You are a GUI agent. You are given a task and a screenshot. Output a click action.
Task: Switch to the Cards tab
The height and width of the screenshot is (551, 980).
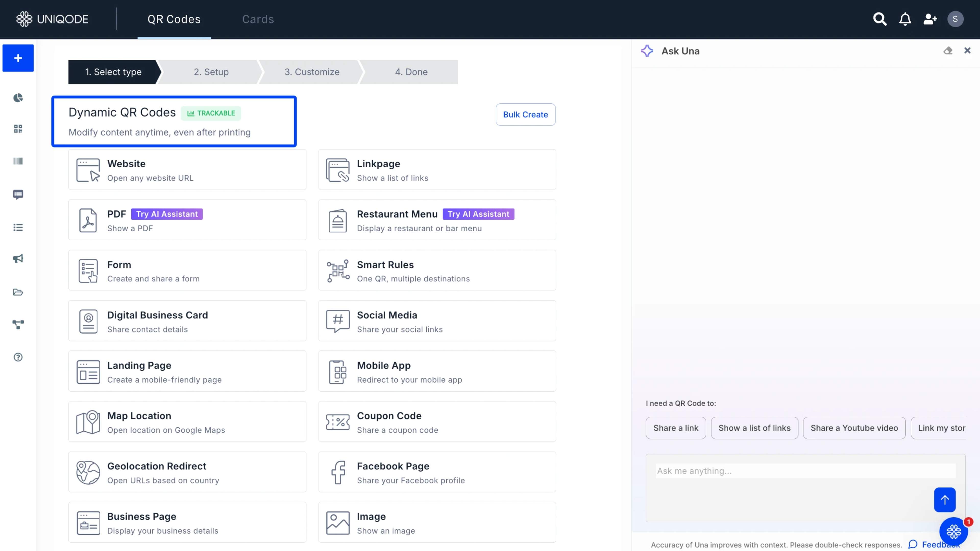pyautogui.click(x=258, y=19)
